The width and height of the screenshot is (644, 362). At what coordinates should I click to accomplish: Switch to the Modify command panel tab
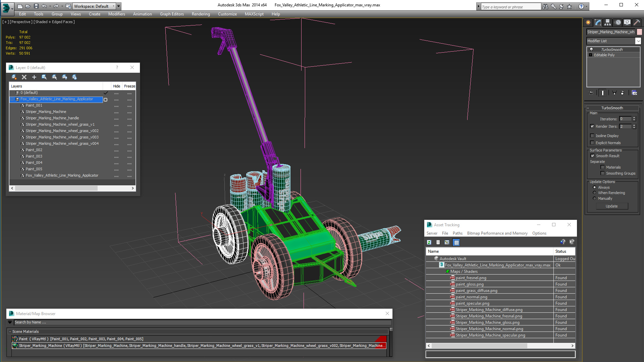coord(598,22)
